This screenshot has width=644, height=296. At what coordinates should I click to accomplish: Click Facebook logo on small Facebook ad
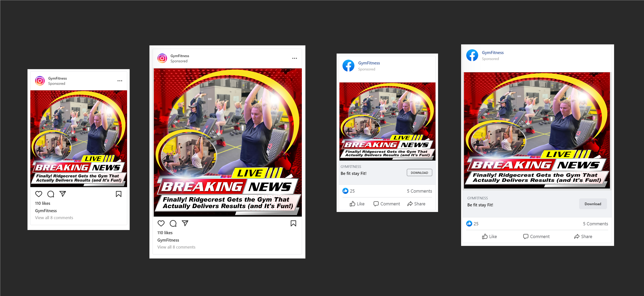348,66
